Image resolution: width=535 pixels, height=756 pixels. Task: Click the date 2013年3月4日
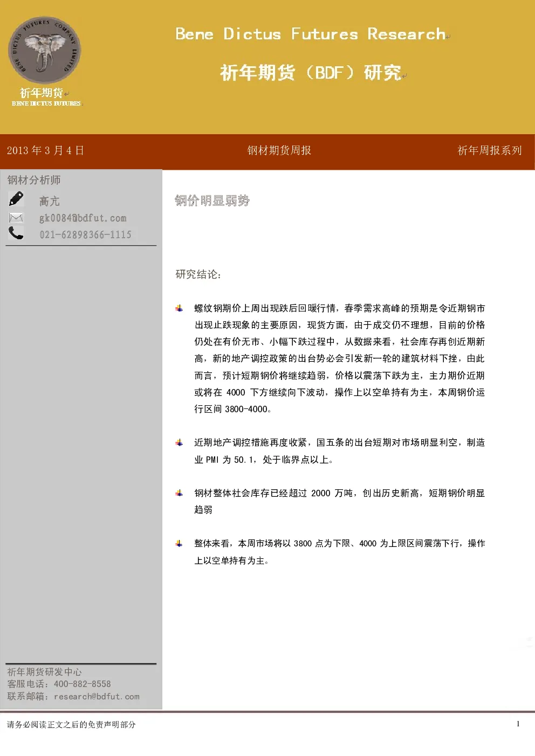tap(45, 150)
